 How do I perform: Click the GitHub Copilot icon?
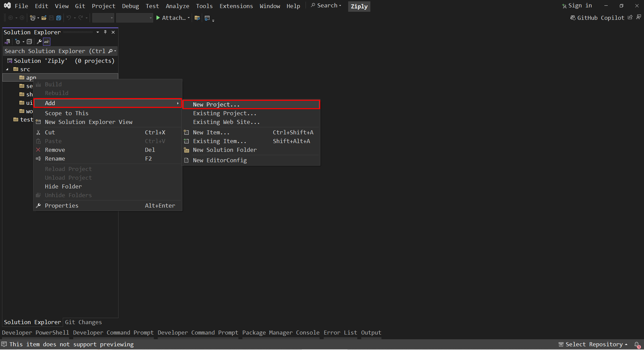coord(573,18)
